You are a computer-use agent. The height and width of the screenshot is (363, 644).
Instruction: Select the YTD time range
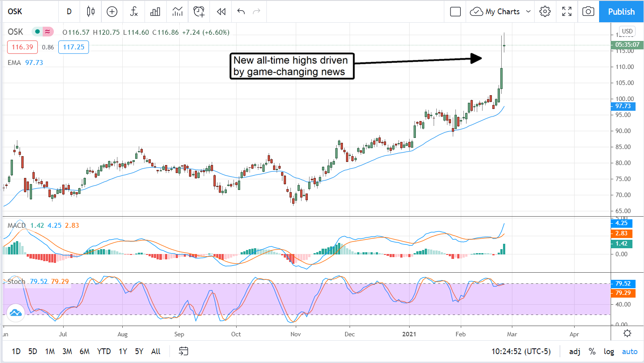pyautogui.click(x=104, y=351)
